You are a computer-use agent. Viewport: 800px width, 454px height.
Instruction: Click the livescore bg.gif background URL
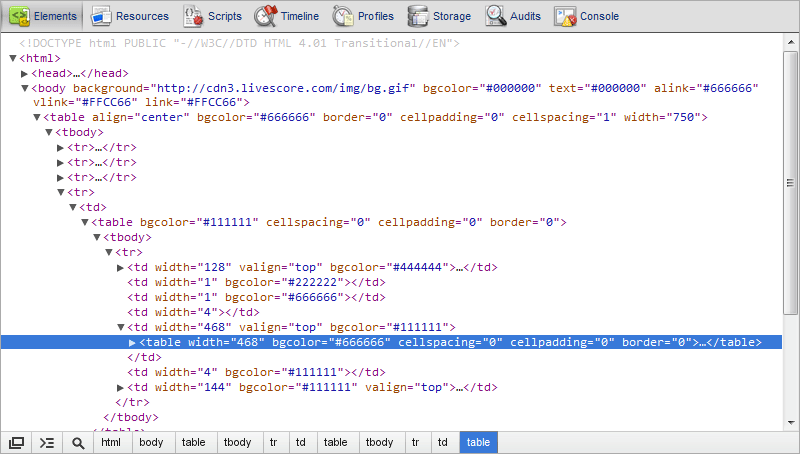[283, 88]
